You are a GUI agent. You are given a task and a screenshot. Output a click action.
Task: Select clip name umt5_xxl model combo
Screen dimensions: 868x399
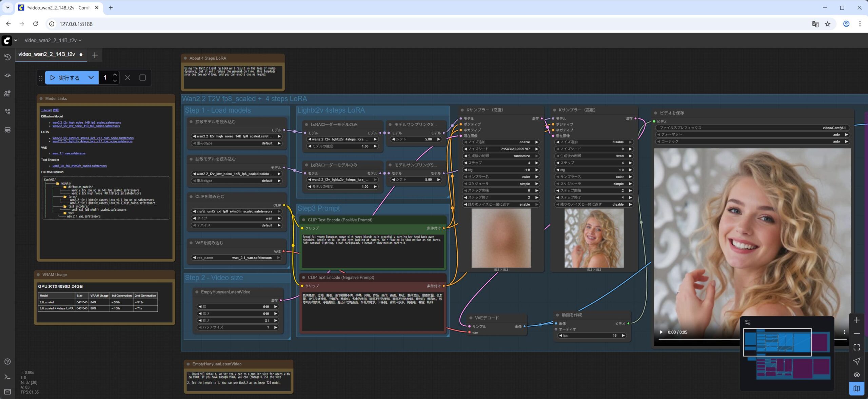(x=237, y=211)
